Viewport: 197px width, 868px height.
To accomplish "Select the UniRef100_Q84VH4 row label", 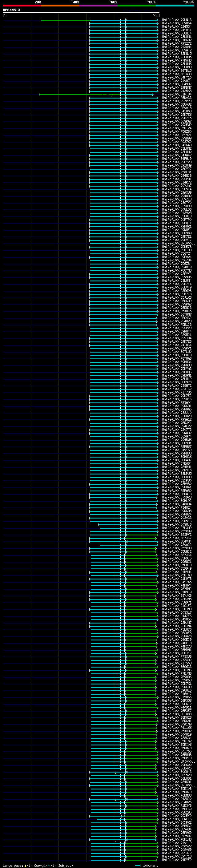I will (x=176, y=542).
